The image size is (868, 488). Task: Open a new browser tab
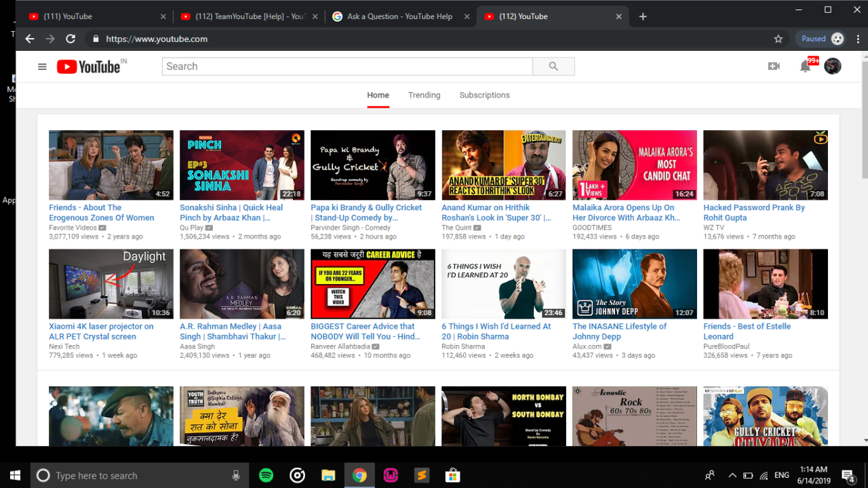click(x=643, y=16)
